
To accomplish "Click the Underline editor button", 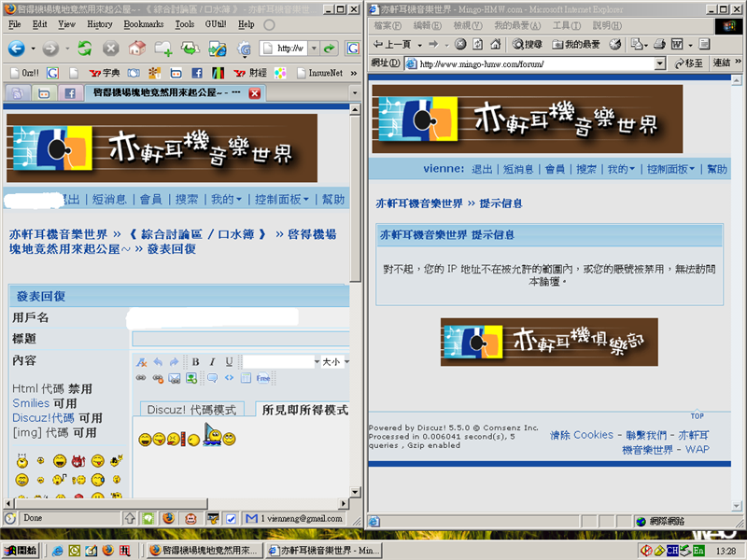I will (229, 362).
